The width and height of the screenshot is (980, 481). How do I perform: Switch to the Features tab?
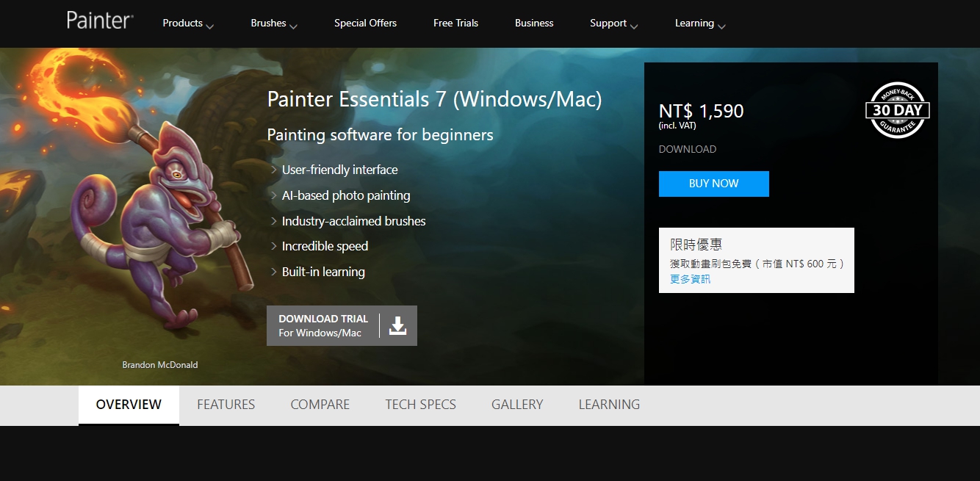click(226, 405)
